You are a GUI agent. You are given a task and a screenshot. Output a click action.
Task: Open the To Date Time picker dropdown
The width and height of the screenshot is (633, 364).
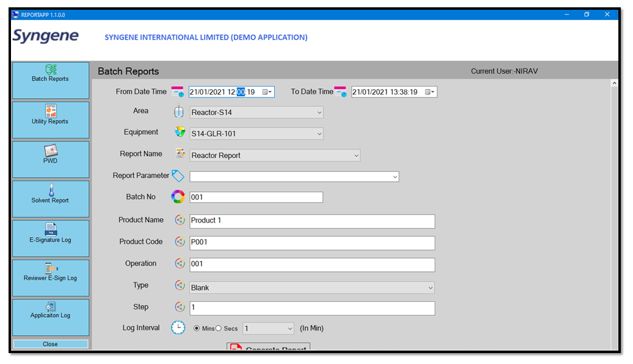tap(430, 92)
